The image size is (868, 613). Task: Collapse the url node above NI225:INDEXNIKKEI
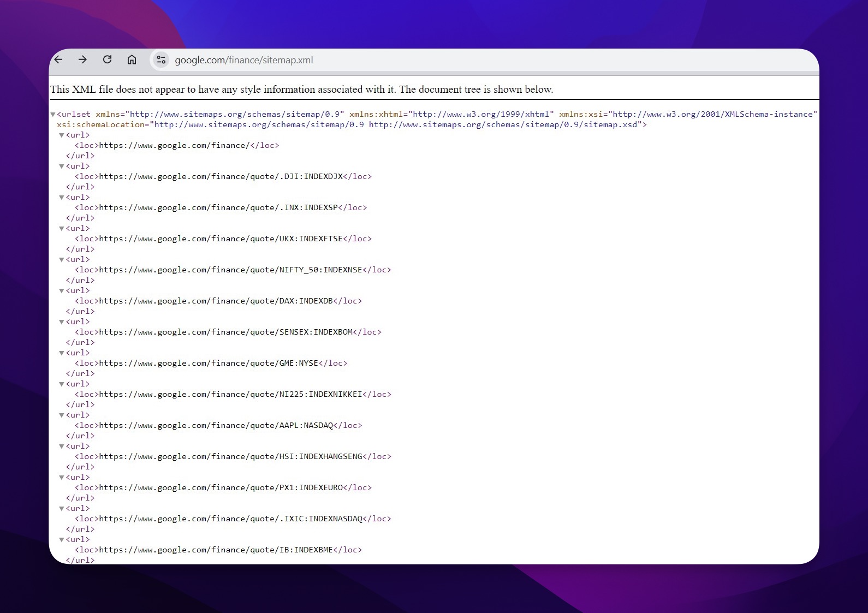click(62, 384)
